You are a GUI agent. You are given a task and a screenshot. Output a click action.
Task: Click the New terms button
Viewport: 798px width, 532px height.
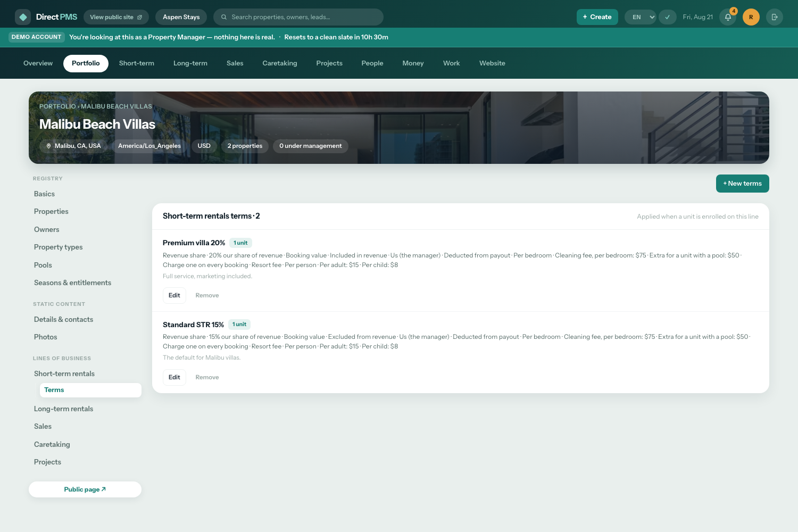[x=742, y=184]
